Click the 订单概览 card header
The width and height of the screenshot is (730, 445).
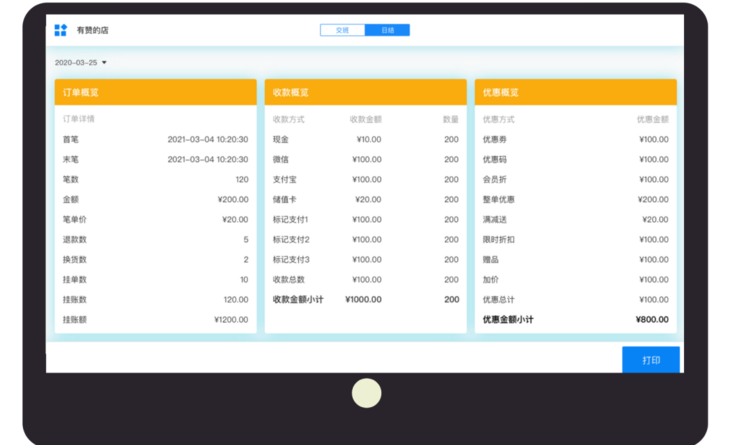click(155, 92)
